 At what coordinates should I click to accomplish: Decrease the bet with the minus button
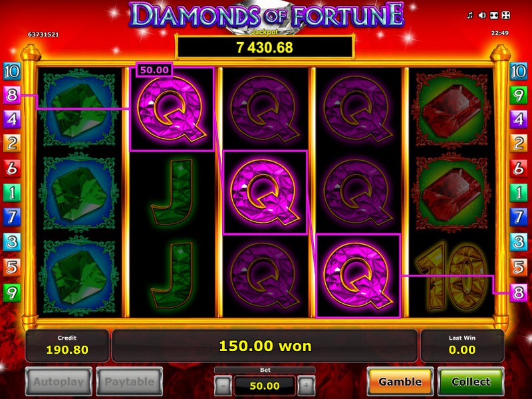(223, 386)
